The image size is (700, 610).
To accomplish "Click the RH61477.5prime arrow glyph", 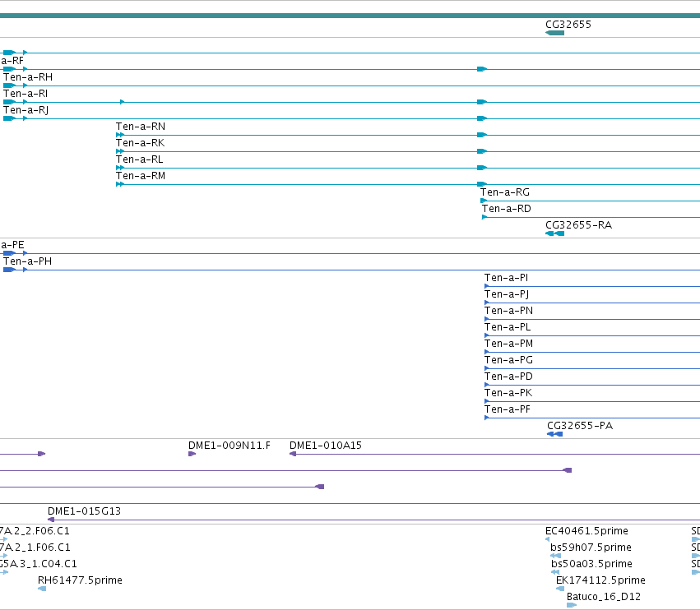I will pyautogui.click(x=42, y=589).
